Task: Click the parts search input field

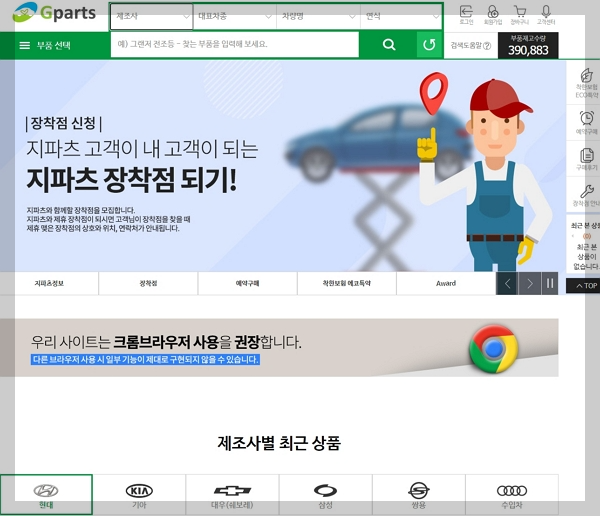Action: coord(235,45)
